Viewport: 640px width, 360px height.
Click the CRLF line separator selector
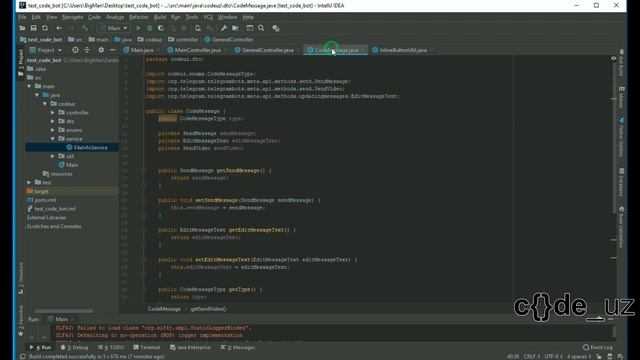pyautogui.click(x=532, y=356)
